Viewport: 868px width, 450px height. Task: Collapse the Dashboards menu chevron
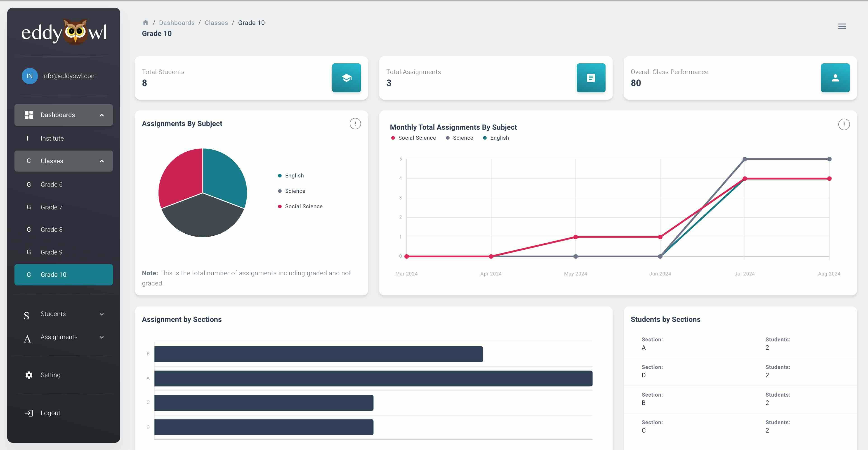[101, 115]
